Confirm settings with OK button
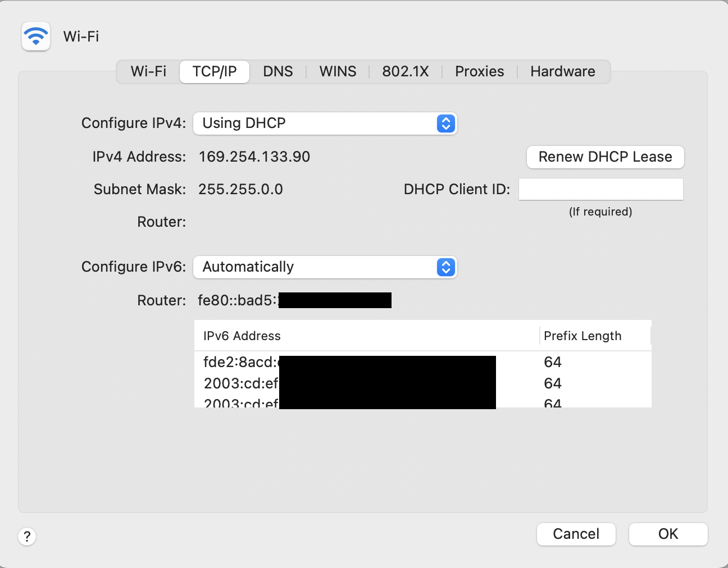The width and height of the screenshot is (728, 568). 668,534
